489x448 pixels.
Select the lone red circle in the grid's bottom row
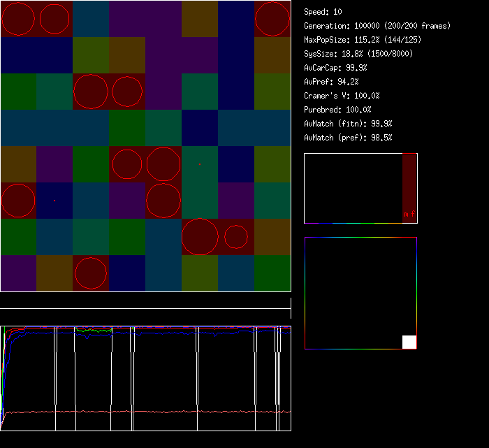(91, 273)
